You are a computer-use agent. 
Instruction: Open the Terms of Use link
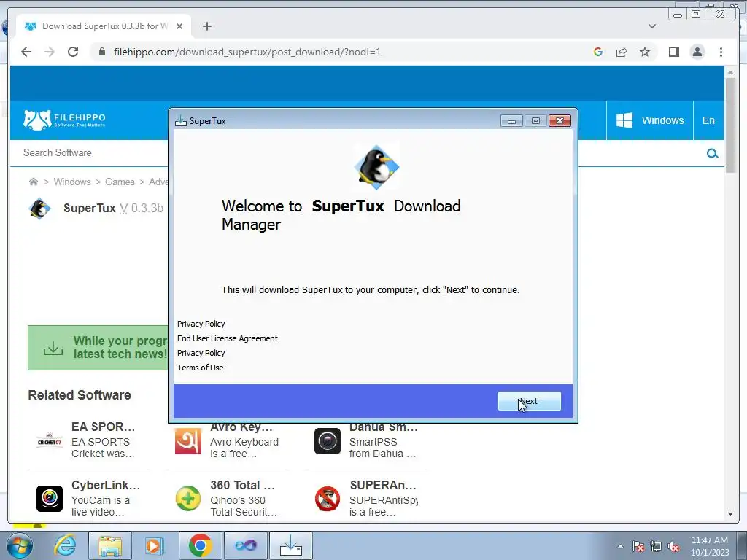coord(200,367)
